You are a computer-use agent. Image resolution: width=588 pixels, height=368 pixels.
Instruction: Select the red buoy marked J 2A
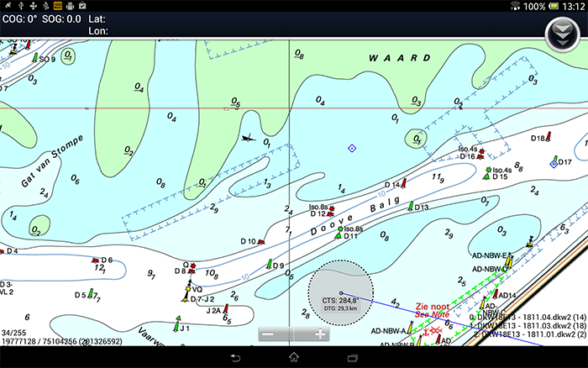click(x=227, y=308)
